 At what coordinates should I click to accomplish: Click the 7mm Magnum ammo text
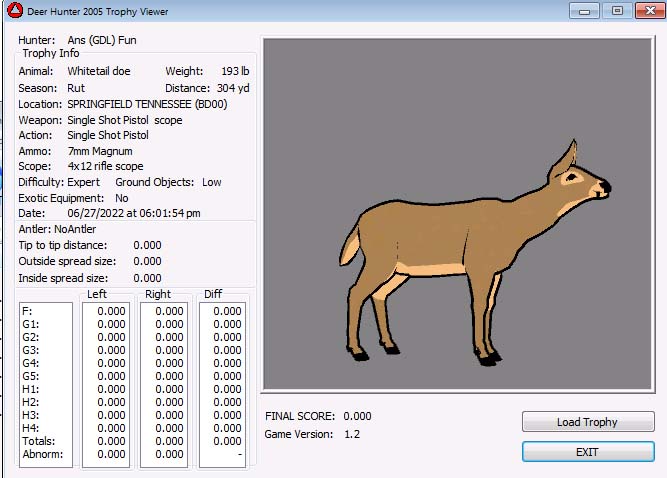pos(100,151)
